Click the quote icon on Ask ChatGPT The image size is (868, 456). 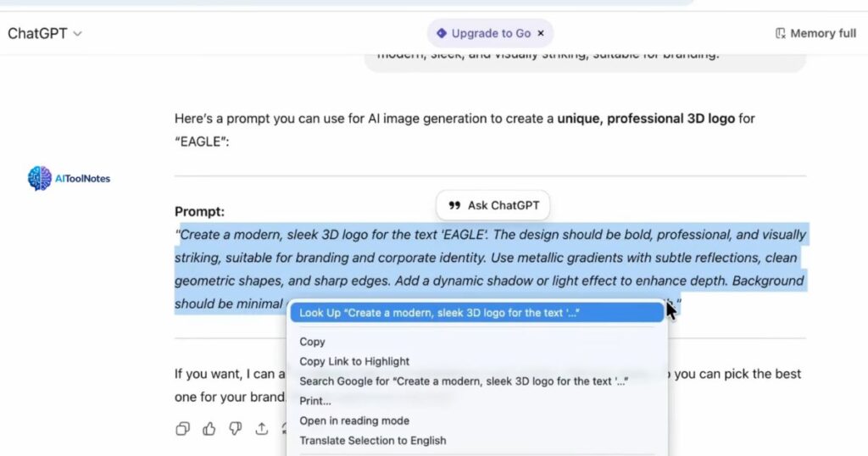pyautogui.click(x=454, y=205)
